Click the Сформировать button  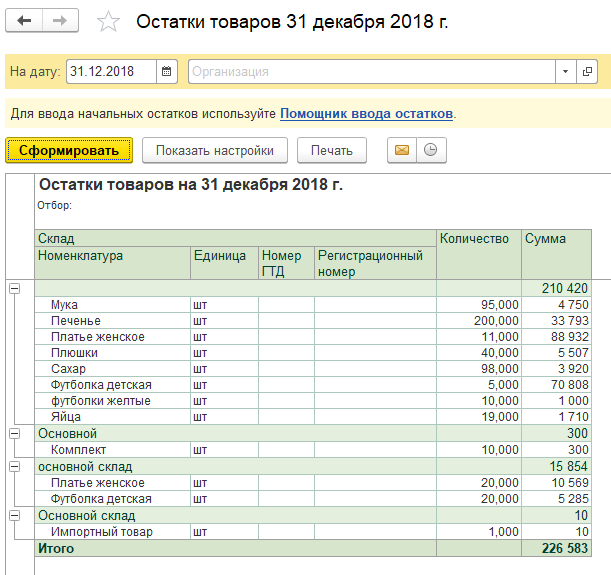tap(69, 151)
